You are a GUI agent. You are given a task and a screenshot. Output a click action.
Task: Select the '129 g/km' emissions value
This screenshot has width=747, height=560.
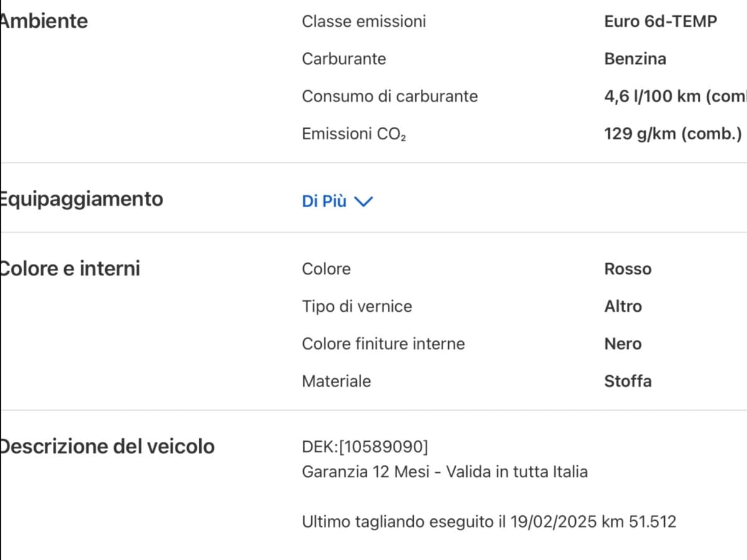[x=672, y=133]
